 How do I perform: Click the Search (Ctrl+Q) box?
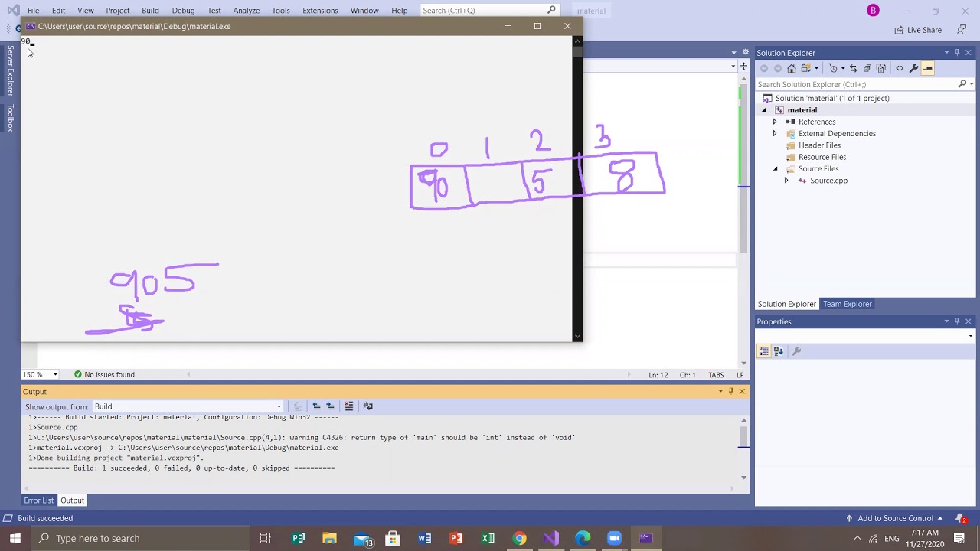click(488, 10)
